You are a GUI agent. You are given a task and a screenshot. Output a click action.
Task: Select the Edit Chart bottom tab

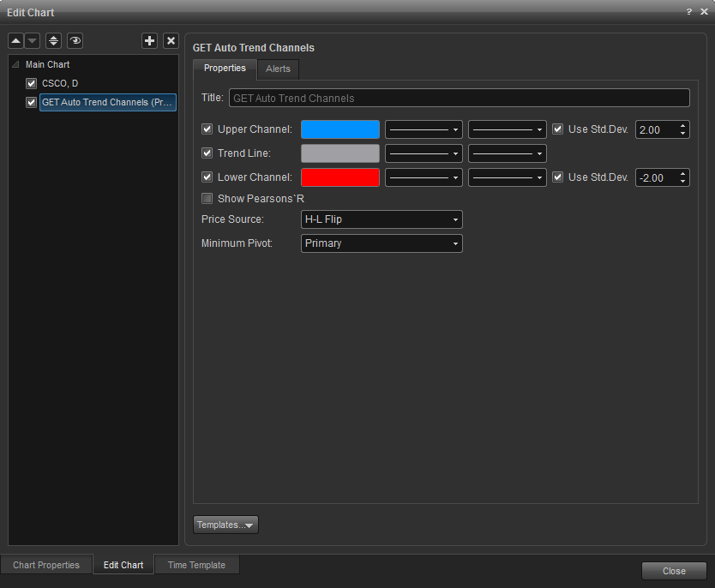(123, 565)
